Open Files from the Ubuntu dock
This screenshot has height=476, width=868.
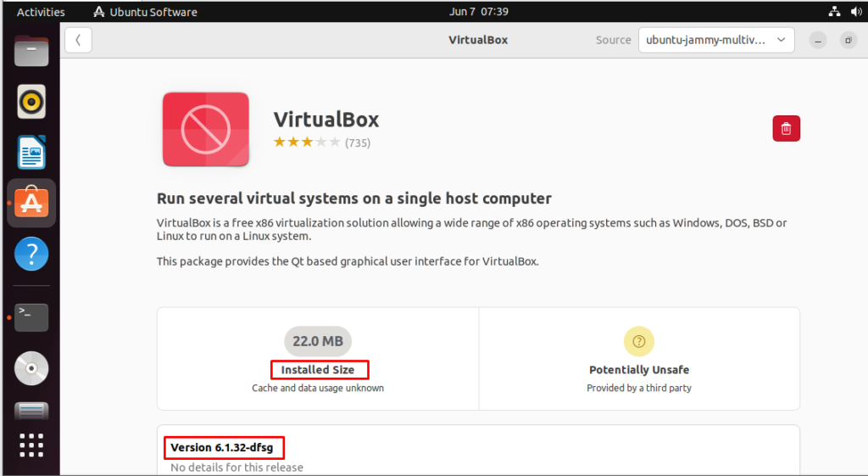click(31, 51)
